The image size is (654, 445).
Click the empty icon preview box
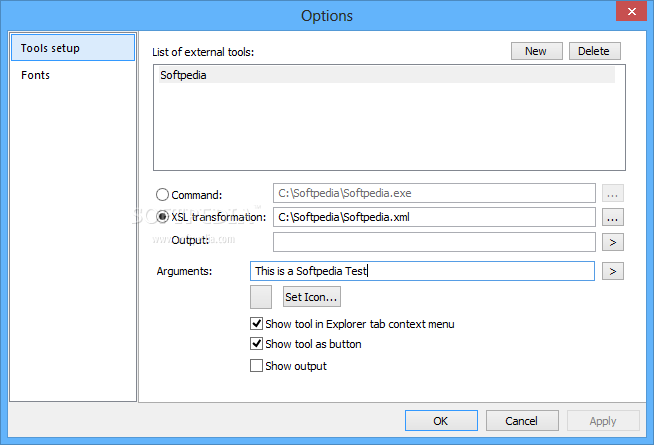click(261, 297)
